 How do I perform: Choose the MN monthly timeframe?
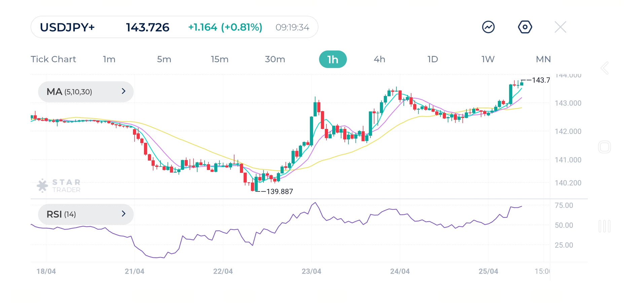tap(543, 59)
